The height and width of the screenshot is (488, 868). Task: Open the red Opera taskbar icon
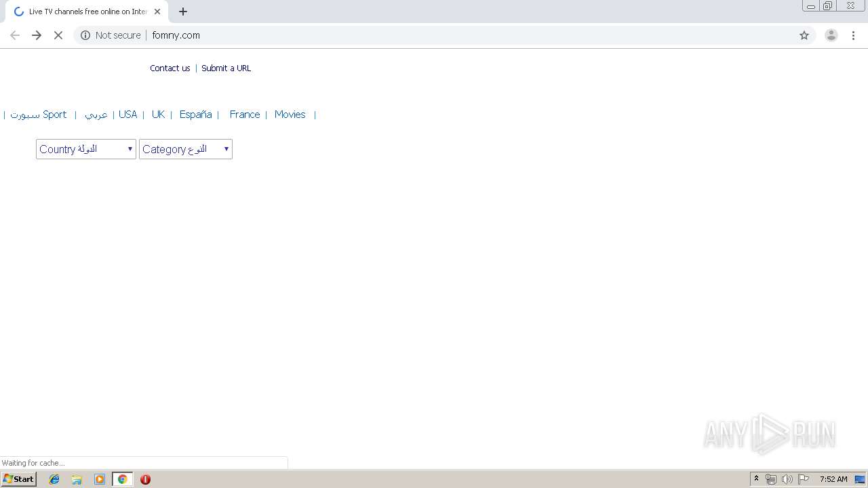(145, 479)
